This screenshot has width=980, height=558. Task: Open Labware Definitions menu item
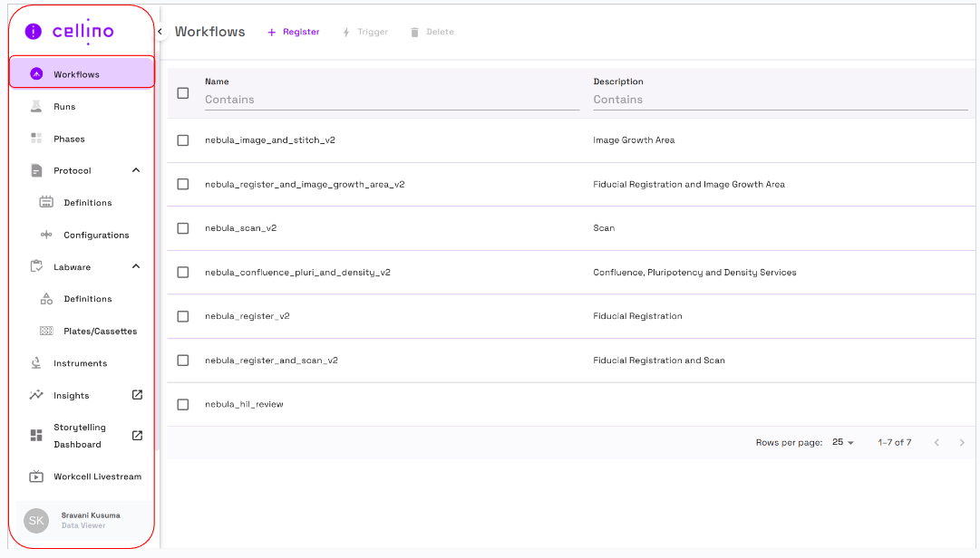87,299
